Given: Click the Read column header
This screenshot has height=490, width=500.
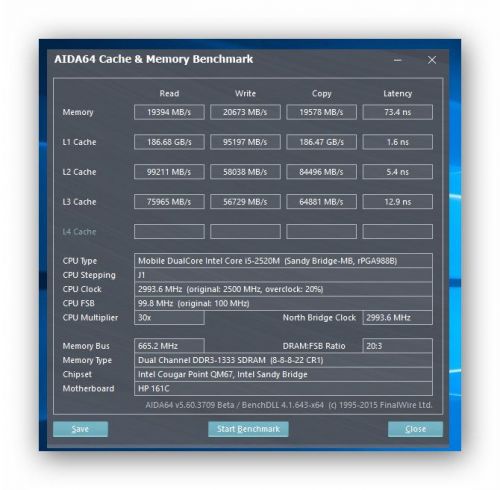Looking at the screenshot, I should click(169, 93).
